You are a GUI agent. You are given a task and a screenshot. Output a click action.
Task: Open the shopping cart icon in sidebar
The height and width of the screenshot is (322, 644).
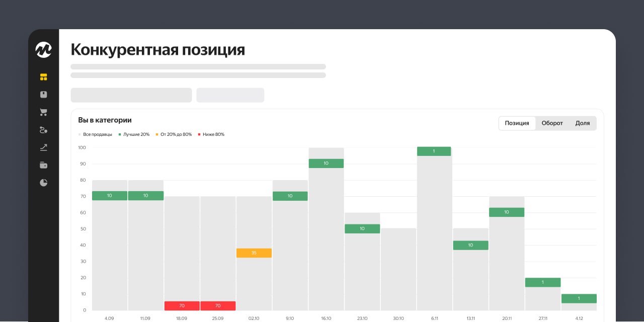[44, 112]
